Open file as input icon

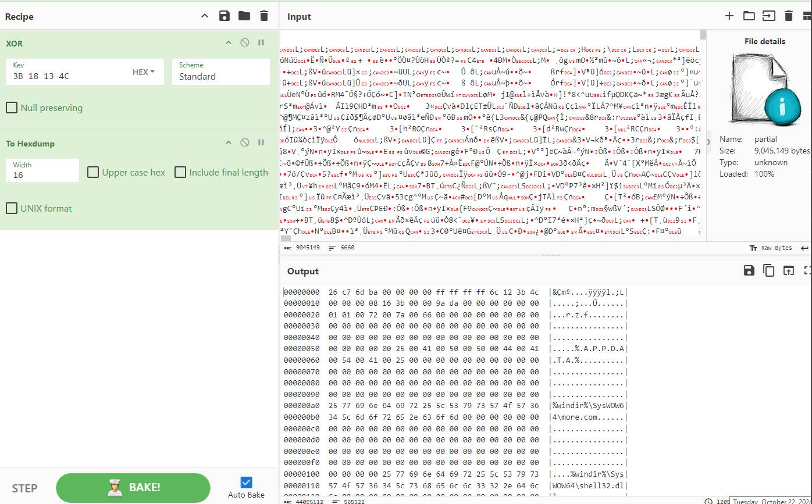click(769, 16)
